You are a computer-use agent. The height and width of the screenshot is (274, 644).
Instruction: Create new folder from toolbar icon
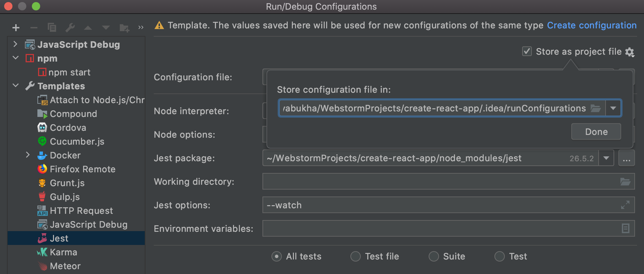tap(124, 28)
